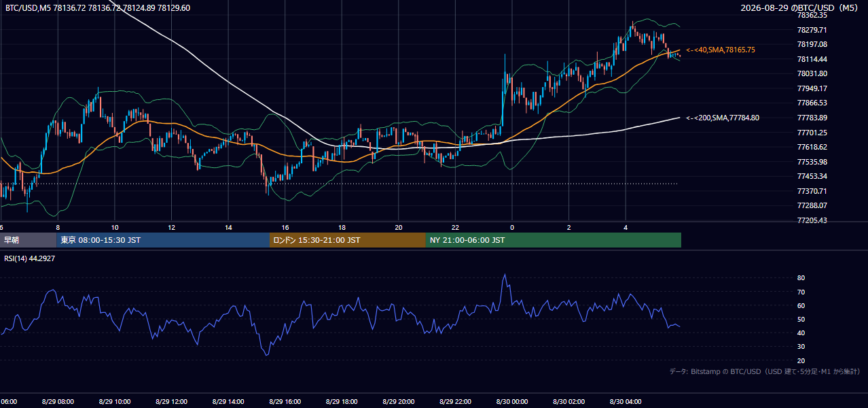Click RSI scale level 40
Image resolution: width=868 pixels, height=408 pixels.
pos(801,333)
